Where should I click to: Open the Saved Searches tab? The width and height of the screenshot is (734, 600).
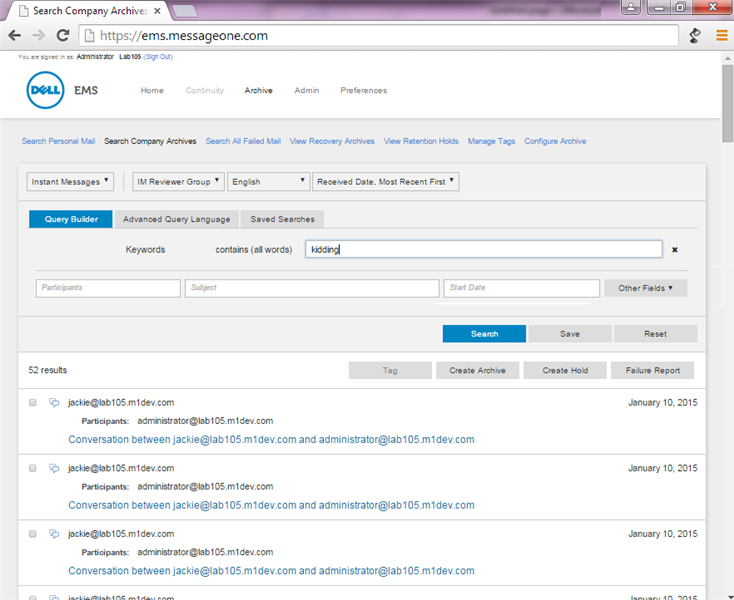[x=282, y=219]
